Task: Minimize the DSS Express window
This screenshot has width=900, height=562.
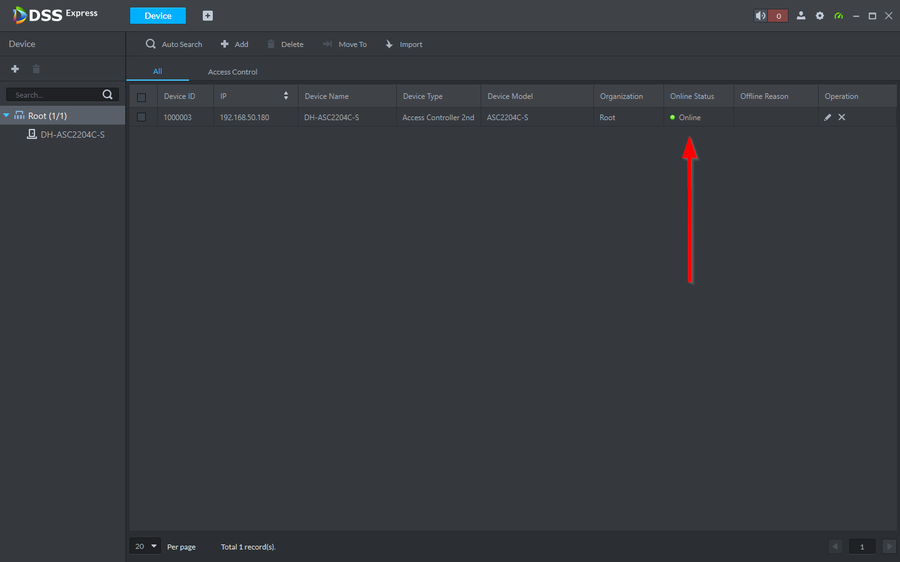Action: (x=856, y=16)
